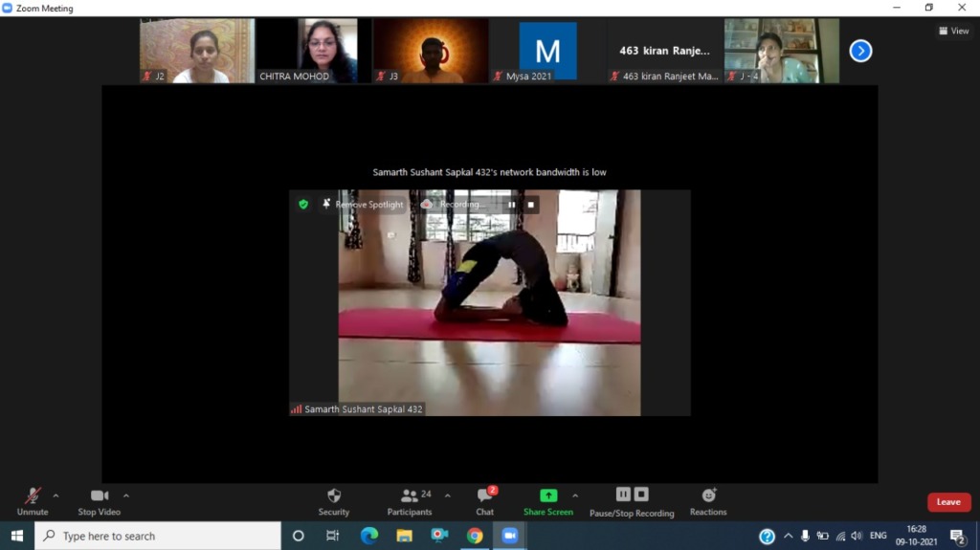This screenshot has width=980, height=550.
Task: Click Remove Spotlight on the video
Action: pos(363,205)
